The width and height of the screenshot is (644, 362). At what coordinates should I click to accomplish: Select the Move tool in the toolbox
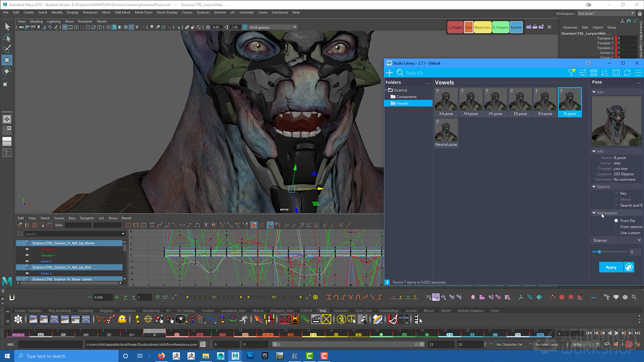(7, 60)
